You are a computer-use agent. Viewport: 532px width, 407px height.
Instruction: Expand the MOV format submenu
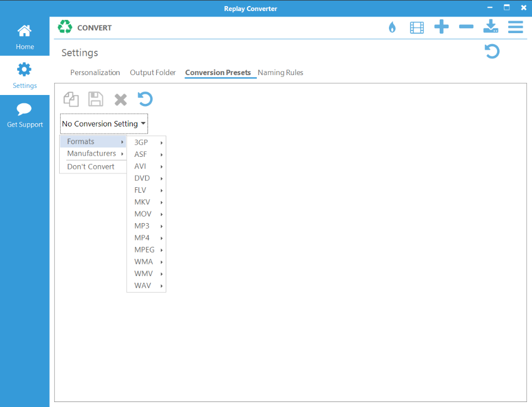[x=146, y=214]
